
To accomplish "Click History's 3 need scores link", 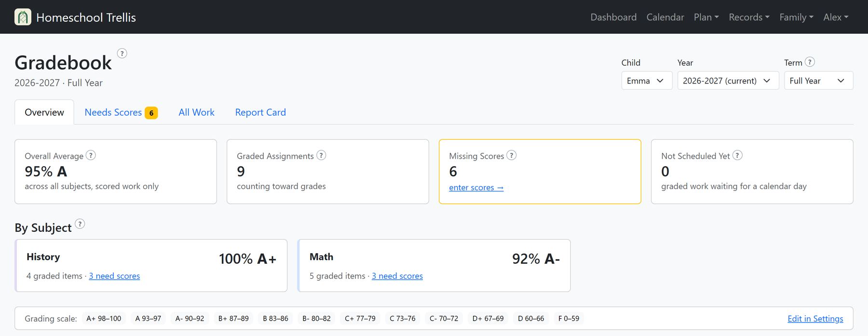I will click(114, 276).
